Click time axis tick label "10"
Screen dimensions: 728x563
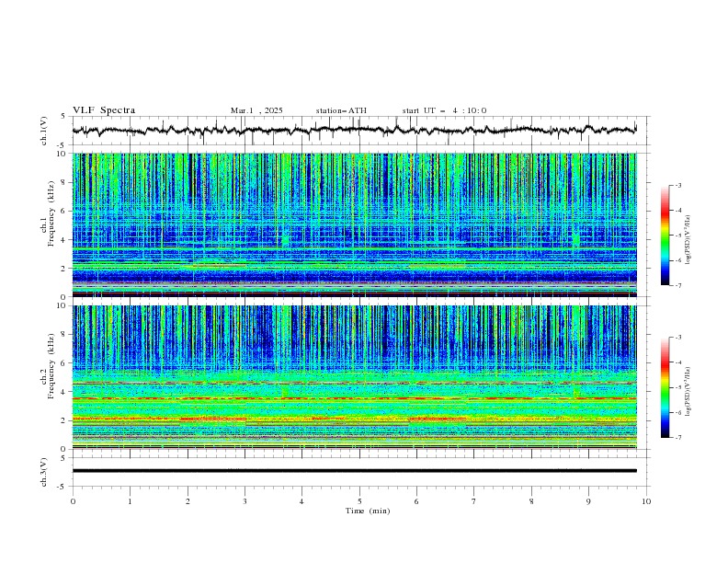(646, 501)
